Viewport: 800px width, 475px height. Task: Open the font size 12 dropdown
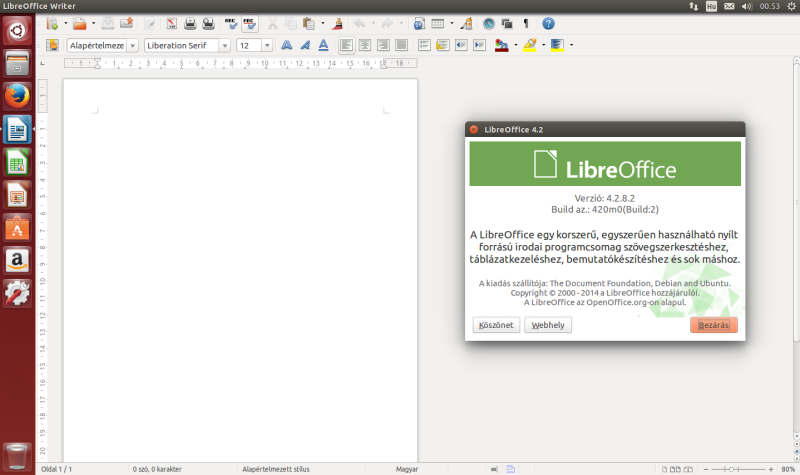(267, 45)
